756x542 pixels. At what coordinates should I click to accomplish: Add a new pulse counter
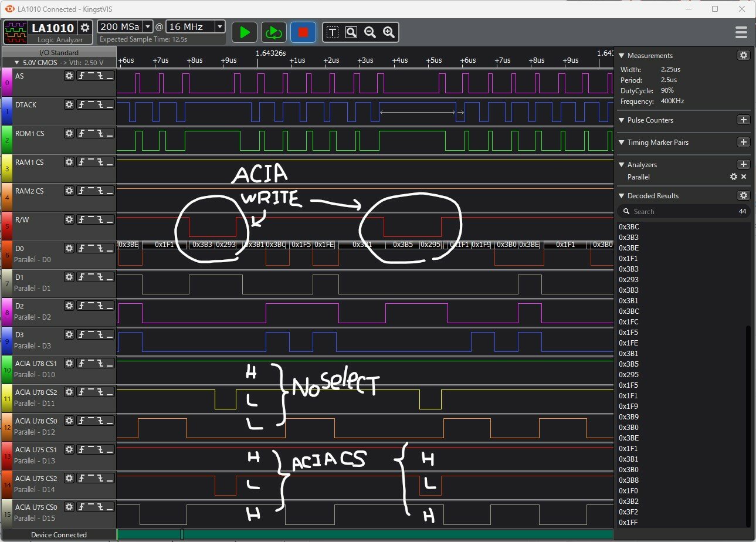coord(743,120)
